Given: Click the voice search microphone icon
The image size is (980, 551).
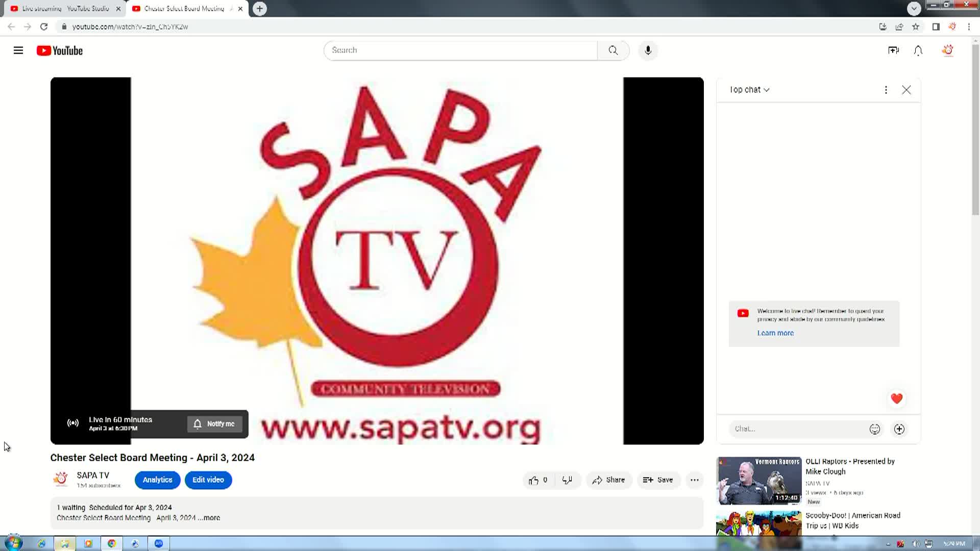Looking at the screenshot, I should [x=648, y=51].
